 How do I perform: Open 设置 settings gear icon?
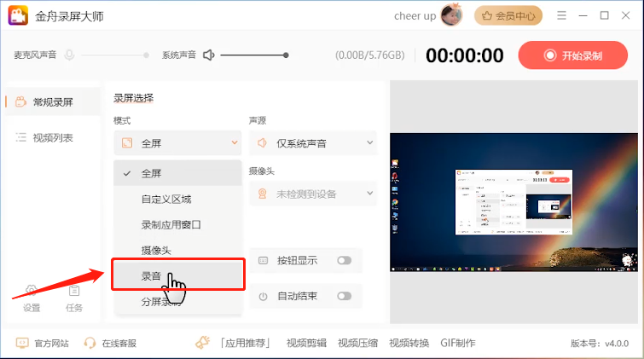pos(32,298)
